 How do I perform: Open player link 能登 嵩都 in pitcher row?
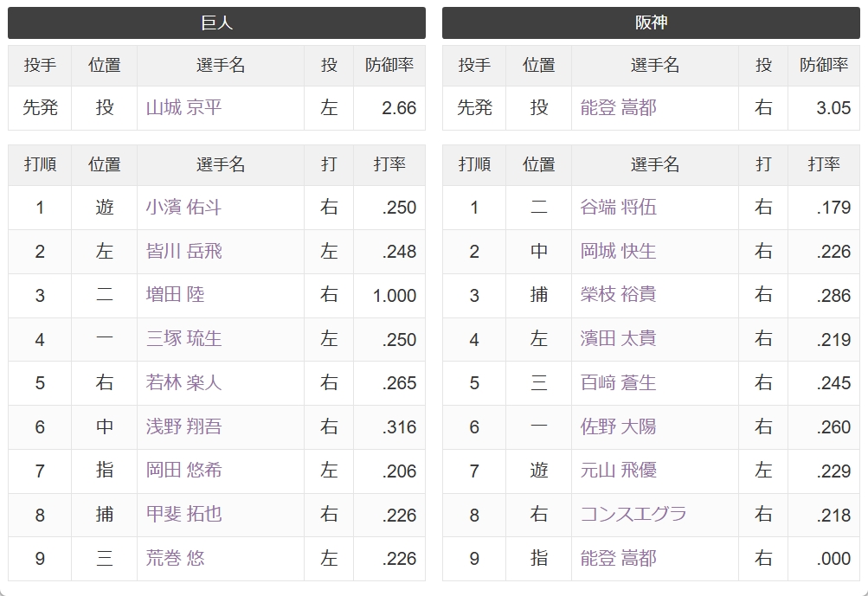[619, 107]
